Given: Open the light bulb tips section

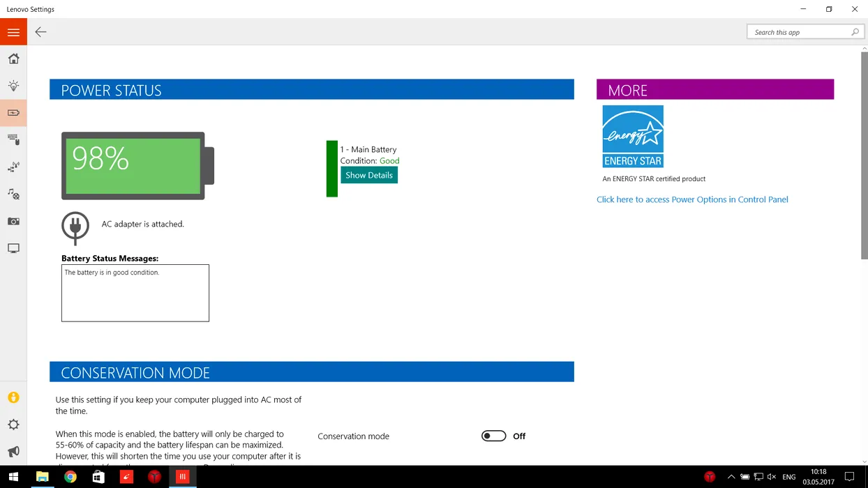Looking at the screenshot, I should click(13, 86).
